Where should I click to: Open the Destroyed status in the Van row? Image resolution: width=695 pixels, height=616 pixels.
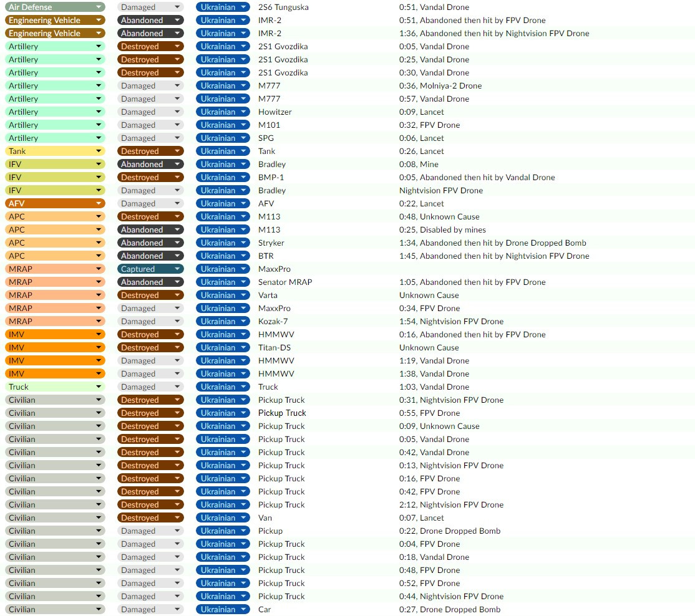[150, 517]
